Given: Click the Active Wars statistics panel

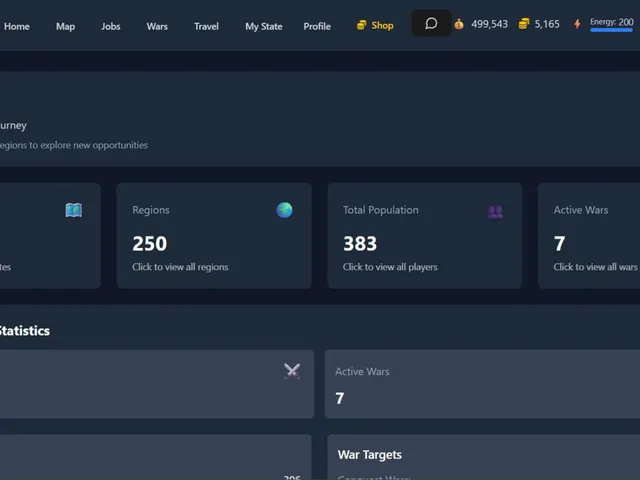Looking at the screenshot, I should (x=482, y=384).
